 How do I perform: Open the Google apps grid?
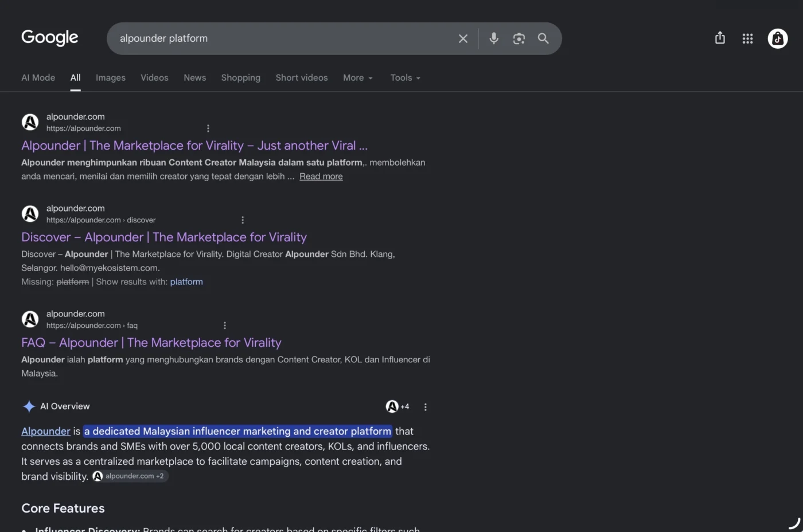(x=747, y=38)
